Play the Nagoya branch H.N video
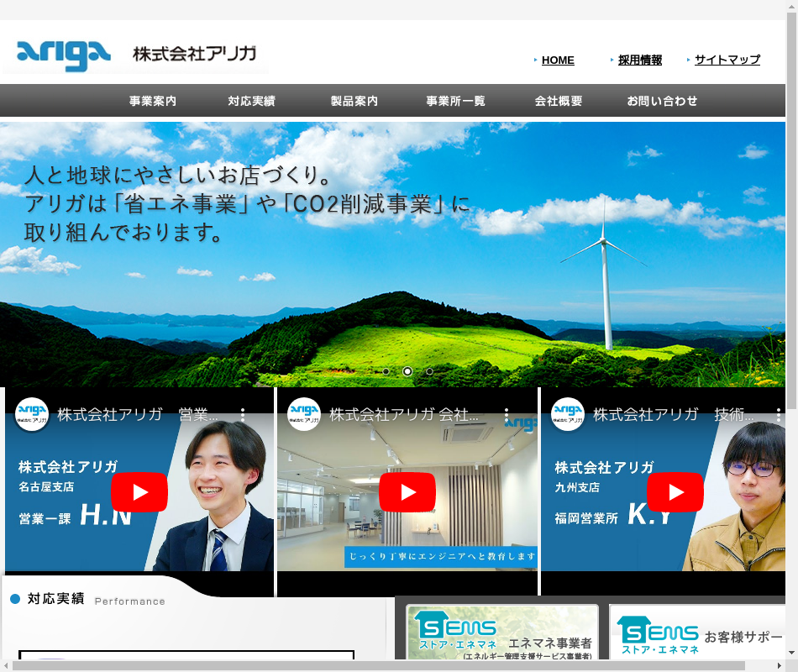 click(139, 492)
